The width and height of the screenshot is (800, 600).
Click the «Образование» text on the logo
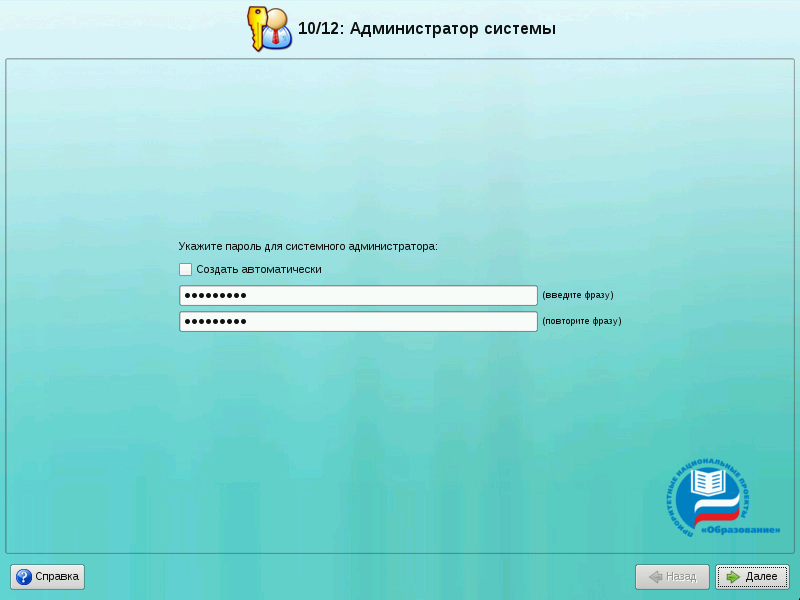[x=740, y=529]
